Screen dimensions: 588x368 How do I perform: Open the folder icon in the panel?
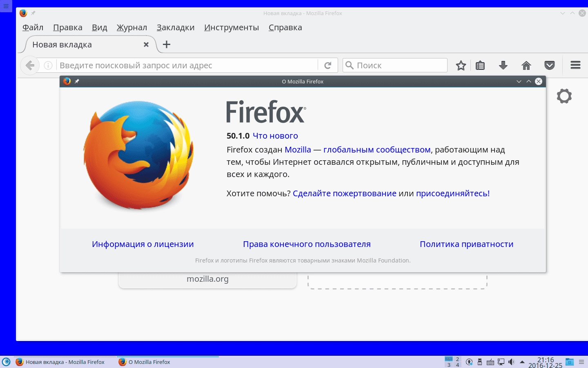click(570, 362)
